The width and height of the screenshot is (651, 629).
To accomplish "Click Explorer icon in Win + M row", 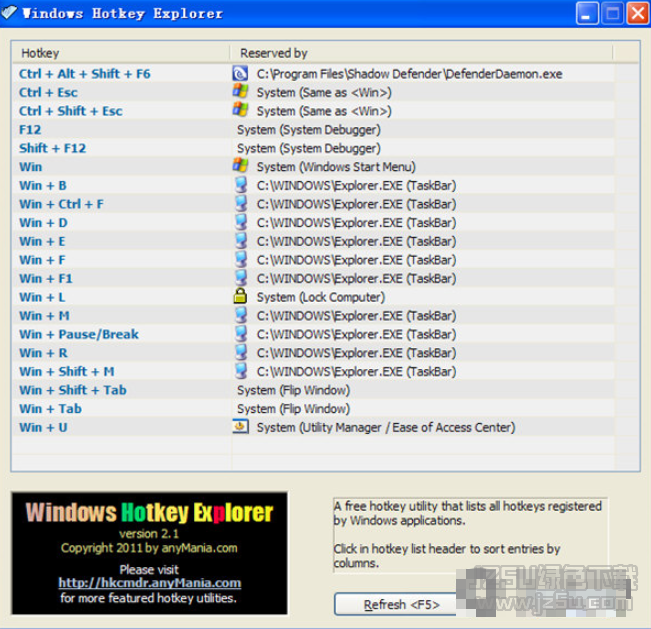I will [241, 315].
